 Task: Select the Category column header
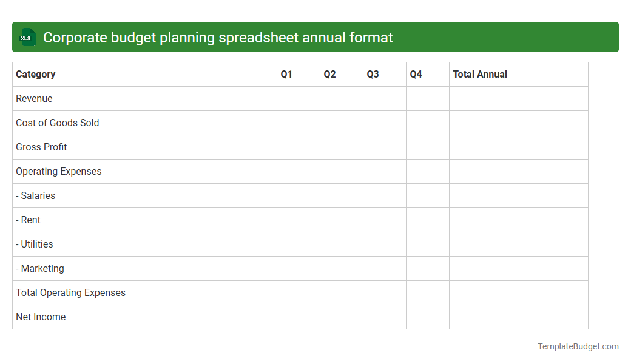[35, 74]
